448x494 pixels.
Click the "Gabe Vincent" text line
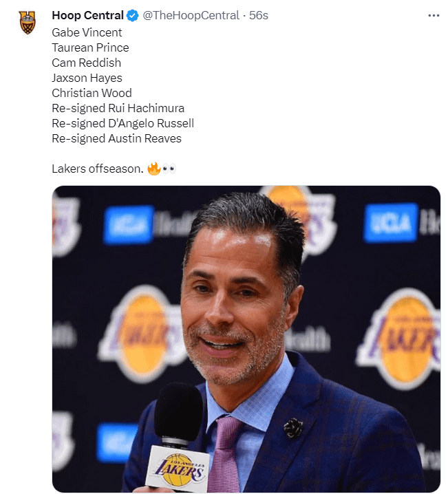(87, 32)
